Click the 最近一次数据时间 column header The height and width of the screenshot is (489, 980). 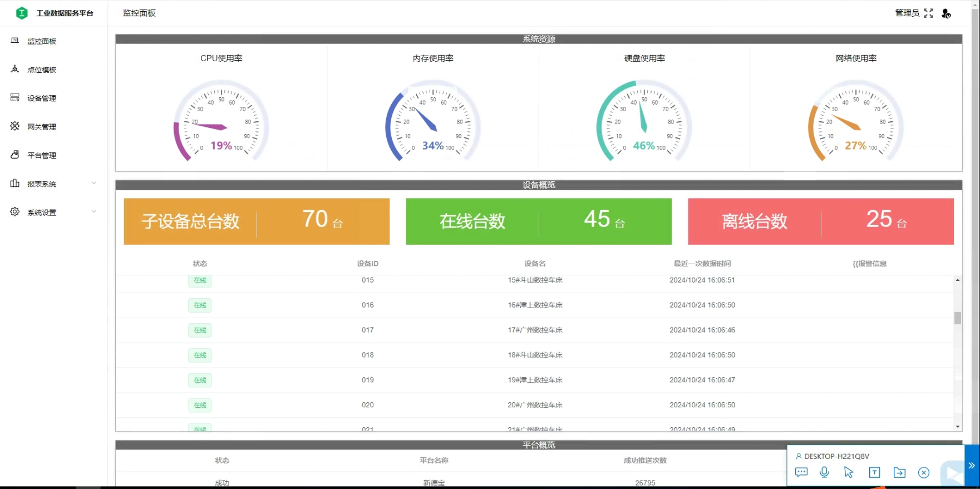pos(702,264)
